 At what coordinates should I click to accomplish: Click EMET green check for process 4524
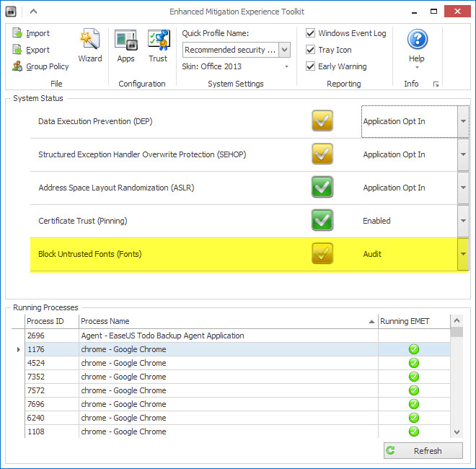414,363
